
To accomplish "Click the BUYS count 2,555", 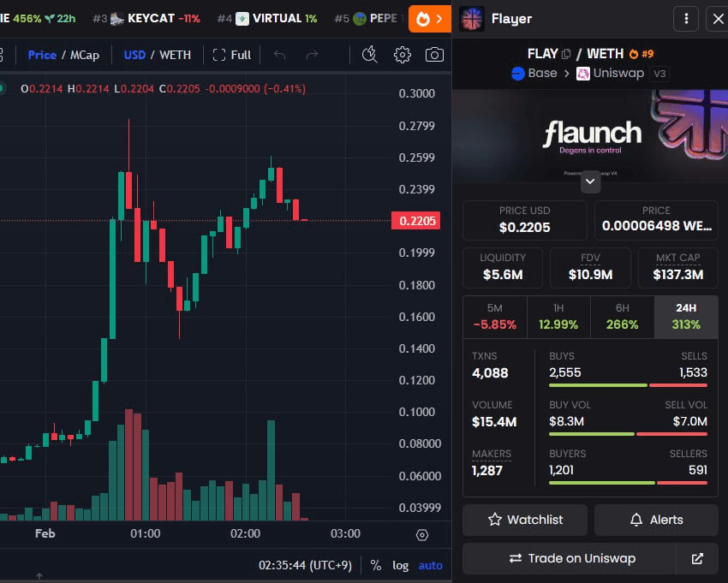I will (565, 372).
